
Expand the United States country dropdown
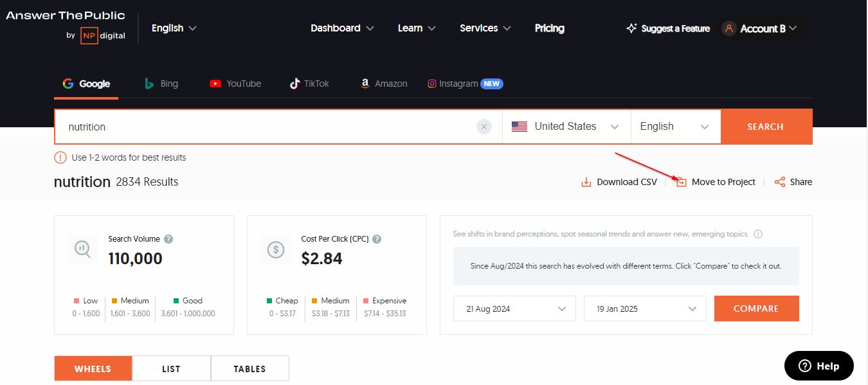(566, 127)
